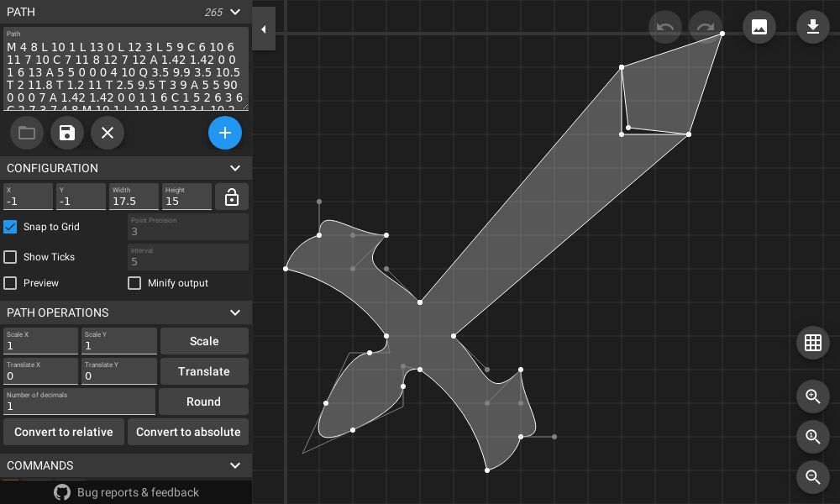Enable the Minify output checkbox
Screen dimensions: 840x504
134,283
